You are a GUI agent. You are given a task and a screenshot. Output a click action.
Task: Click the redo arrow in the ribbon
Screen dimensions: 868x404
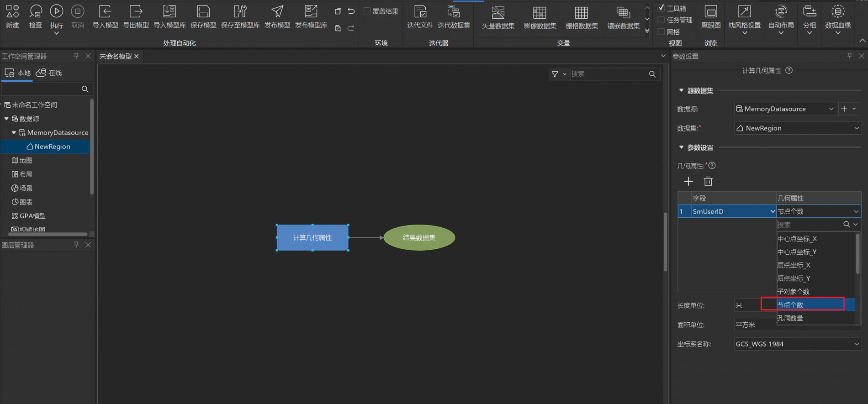[x=351, y=28]
